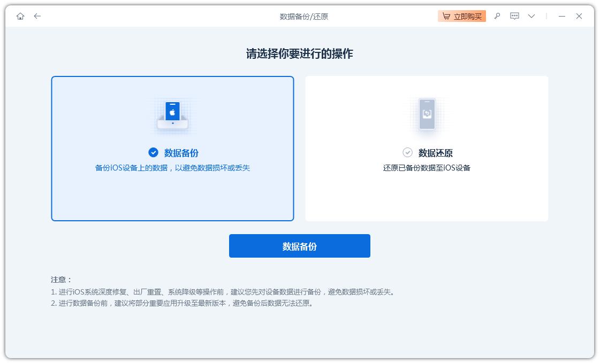This screenshot has height=364, width=600.
Task: Click the 数据备份/还原 window title
Action: pyautogui.click(x=303, y=17)
